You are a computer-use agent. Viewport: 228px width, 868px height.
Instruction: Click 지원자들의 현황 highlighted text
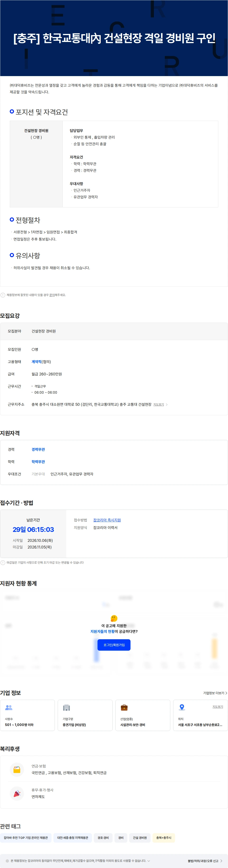pyautogui.click(x=102, y=631)
